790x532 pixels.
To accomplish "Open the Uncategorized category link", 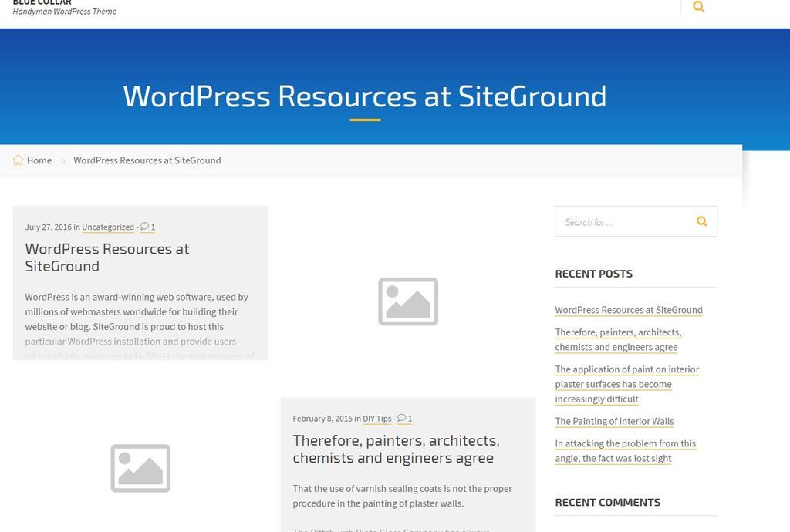I will [x=108, y=227].
